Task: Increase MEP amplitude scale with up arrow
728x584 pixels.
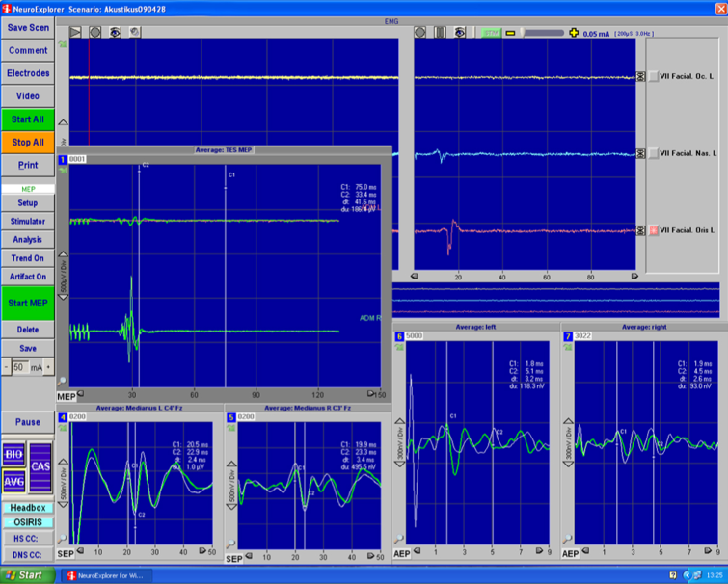Action: (63, 254)
